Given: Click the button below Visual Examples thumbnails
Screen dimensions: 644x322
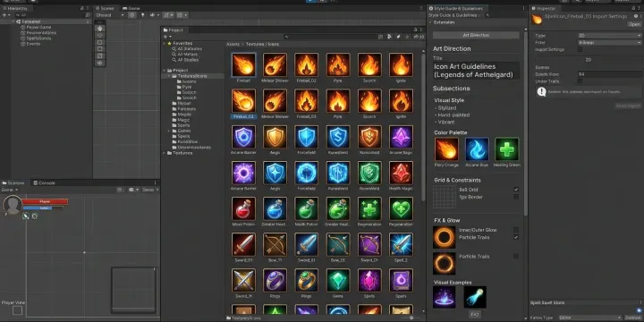Looking at the screenshot, I should [x=475, y=314].
